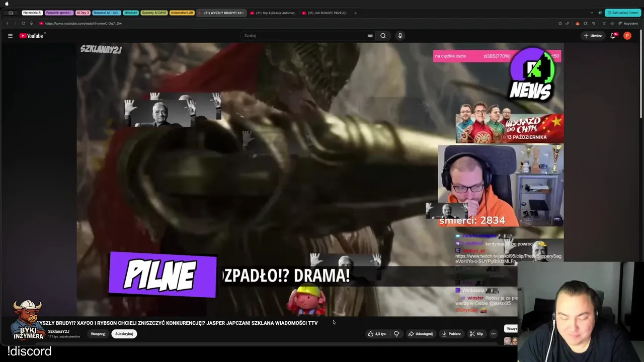Open the account avatar menu
This screenshot has width=644, height=362.
(627, 36)
